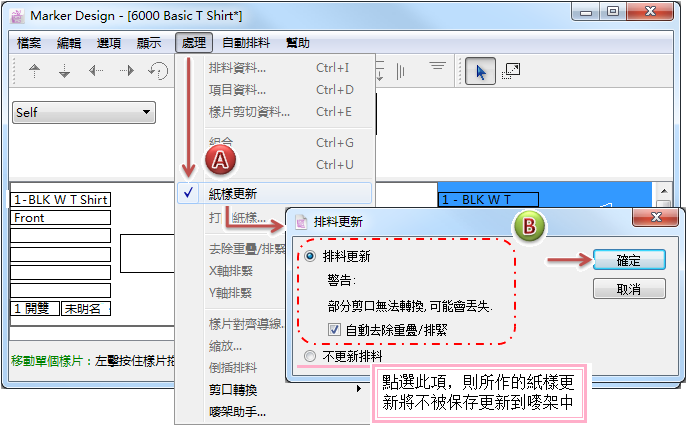This screenshot has width=689, height=432.
Task: Open the 選項 menu
Action: tap(109, 43)
